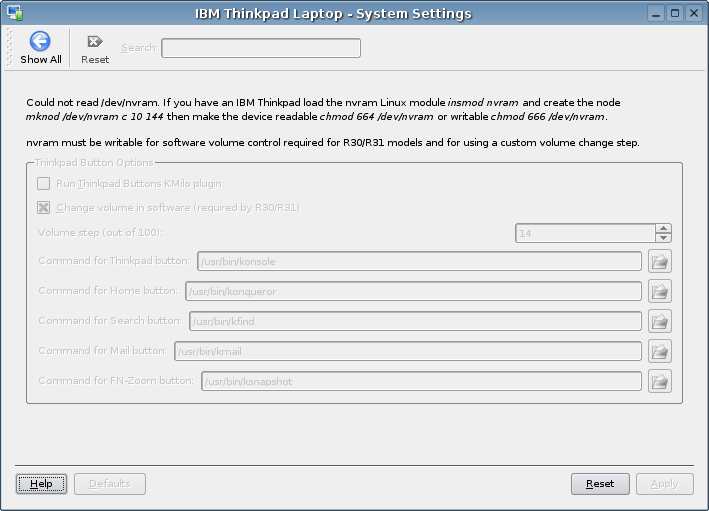This screenshot has width=709, height=511.
Task: Click the toolbar drag handle at left
Action: point(10,47)
